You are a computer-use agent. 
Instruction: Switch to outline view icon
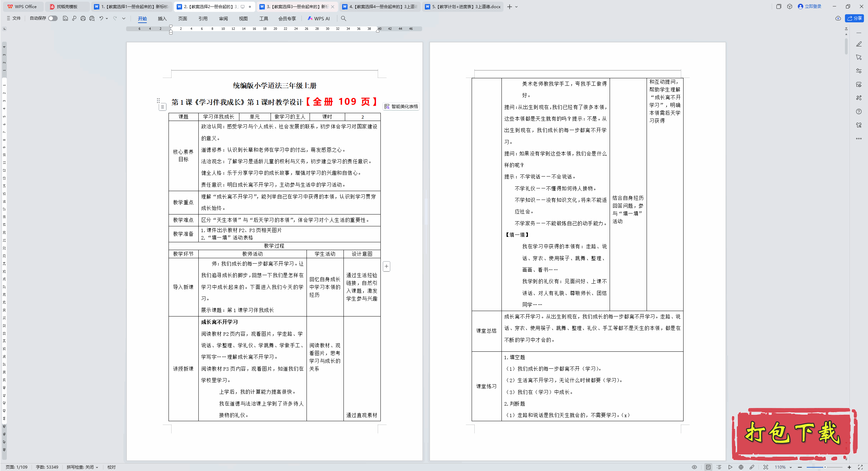pos(719,467)
